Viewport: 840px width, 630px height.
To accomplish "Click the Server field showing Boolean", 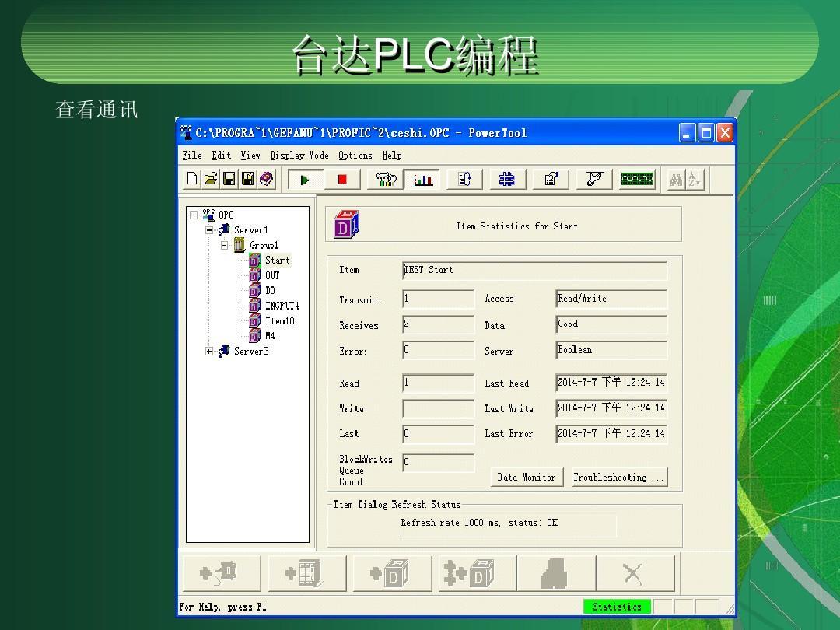I will [611, 350].
